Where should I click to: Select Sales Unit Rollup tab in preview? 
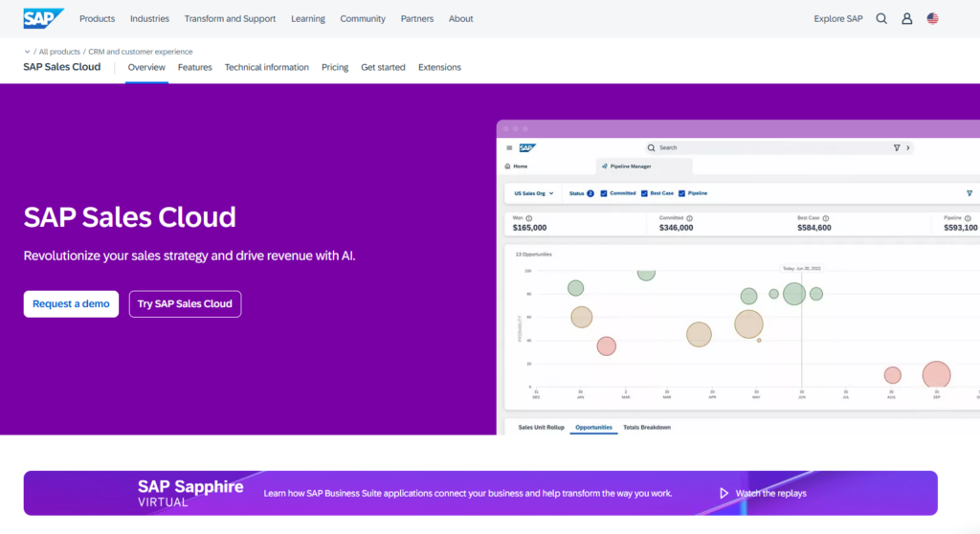(542, 428)
